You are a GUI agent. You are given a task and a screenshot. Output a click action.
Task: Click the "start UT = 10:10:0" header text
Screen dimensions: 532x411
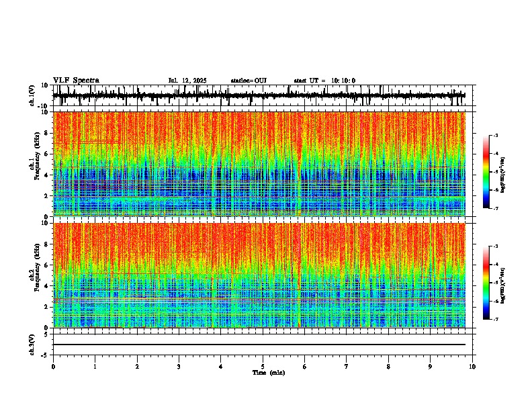(324, 81)
